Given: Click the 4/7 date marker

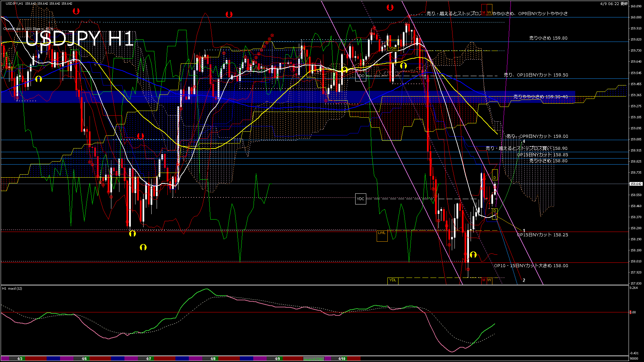Looking at the screenshot, I should coord(149,359).
